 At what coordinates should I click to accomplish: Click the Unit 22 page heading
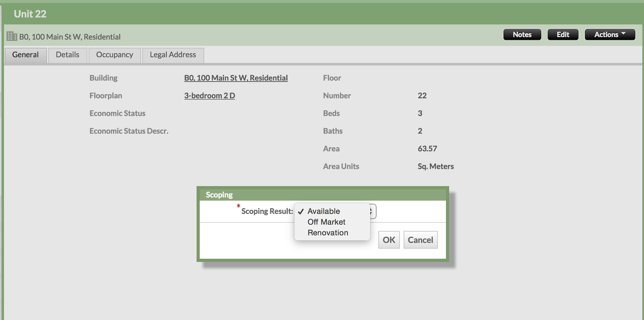pyautogui.click(x=30, y=14)
